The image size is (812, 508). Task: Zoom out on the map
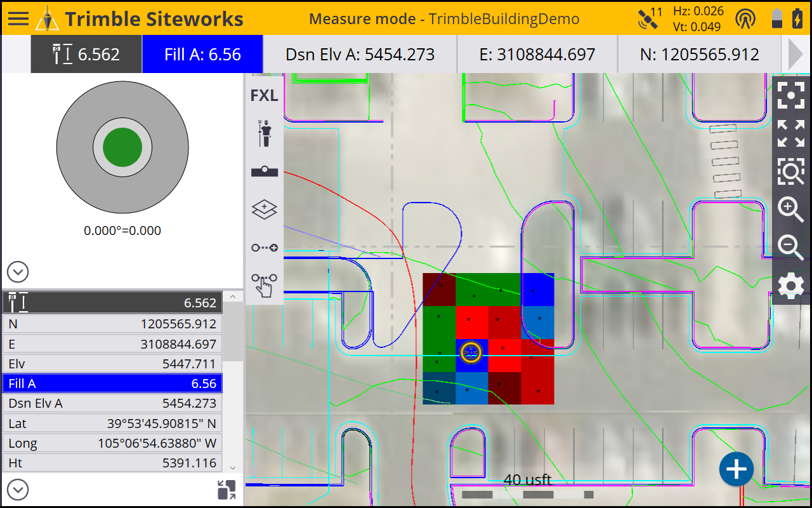791,247
